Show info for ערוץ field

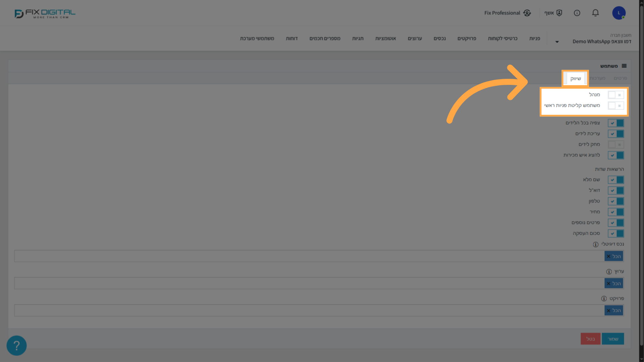click(609, 271)
